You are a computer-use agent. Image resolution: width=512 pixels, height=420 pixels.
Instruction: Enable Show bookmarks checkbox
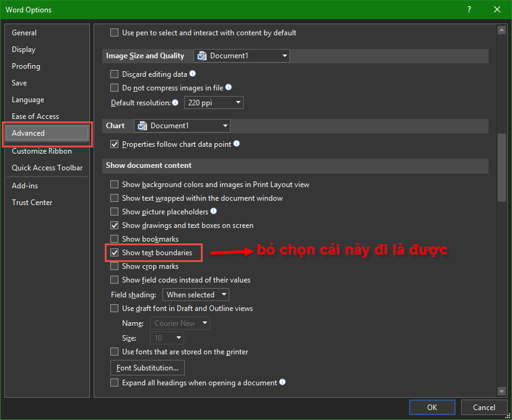(114, 239)
